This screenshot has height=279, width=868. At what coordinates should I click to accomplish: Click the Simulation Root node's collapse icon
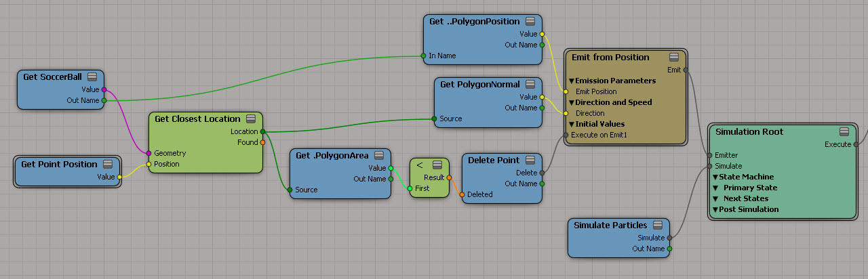point(844,131)
